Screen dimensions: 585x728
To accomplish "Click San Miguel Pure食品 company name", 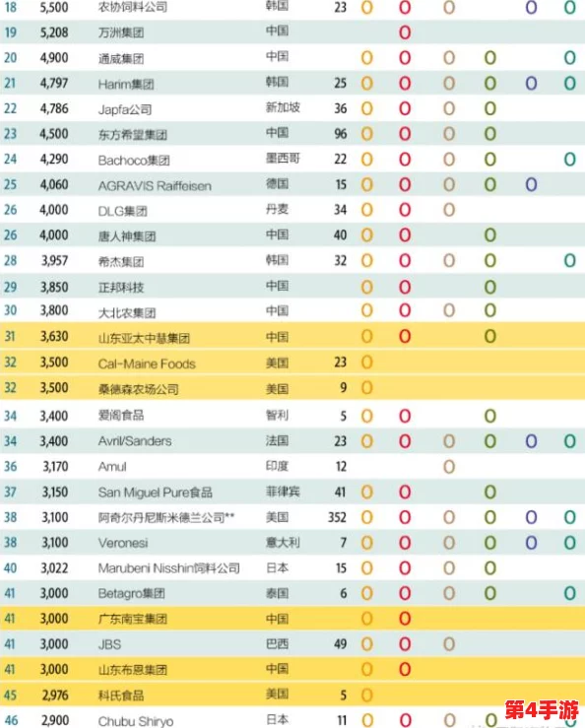I will click(x=155, y=493).
